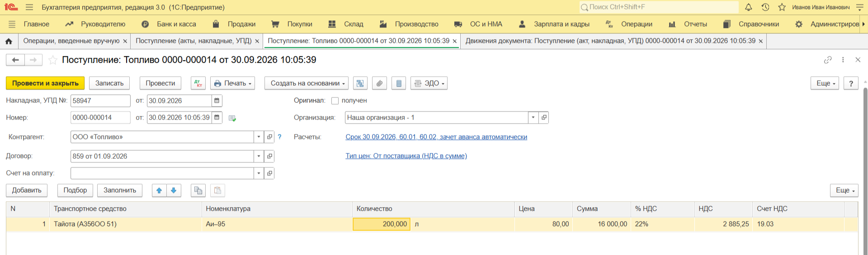
Task: Expand Договор dropdown arrow
Action: point(259,156)
